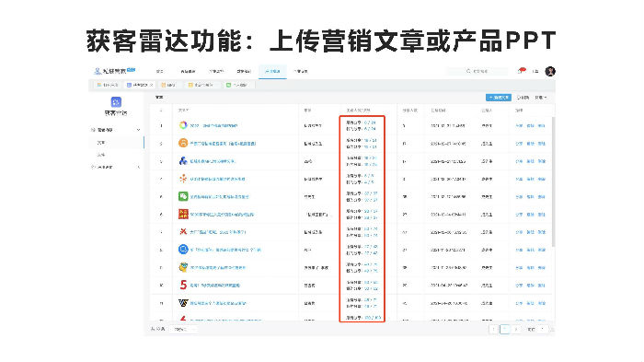Click the middle action link in the red X row
This screenshot has height=362, width=644.
(530, 232)
